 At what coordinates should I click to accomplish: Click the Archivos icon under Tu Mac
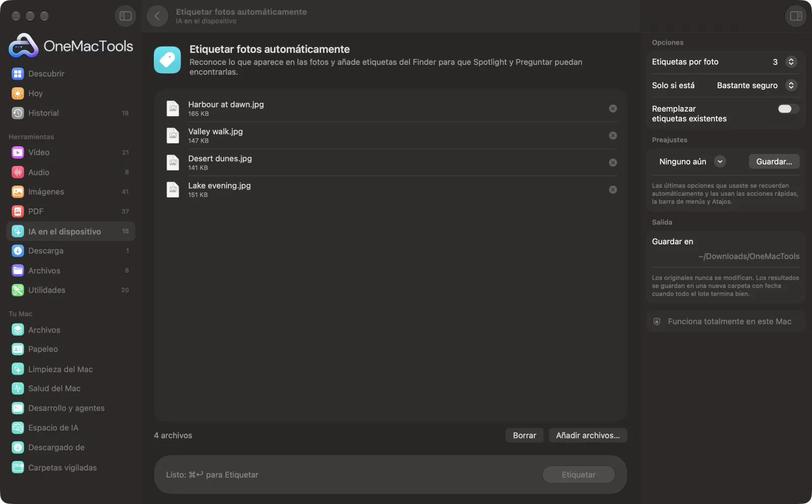(18, 330)
